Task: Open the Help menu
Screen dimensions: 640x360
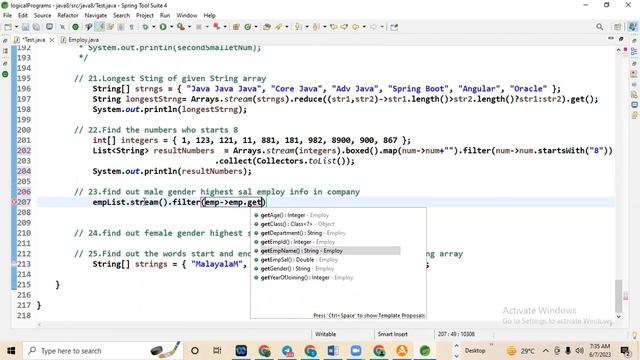Action: tap(209, 16)
